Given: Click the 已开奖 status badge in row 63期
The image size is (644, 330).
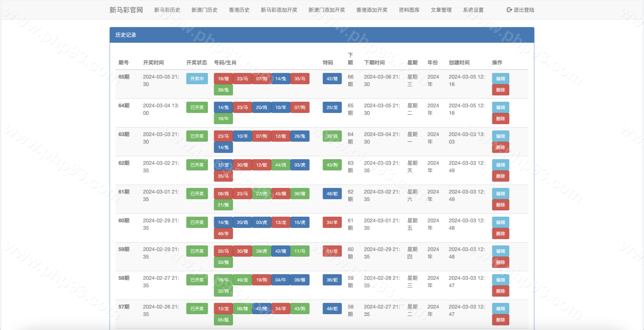Looking at the screenshot, I should (197, 136).
